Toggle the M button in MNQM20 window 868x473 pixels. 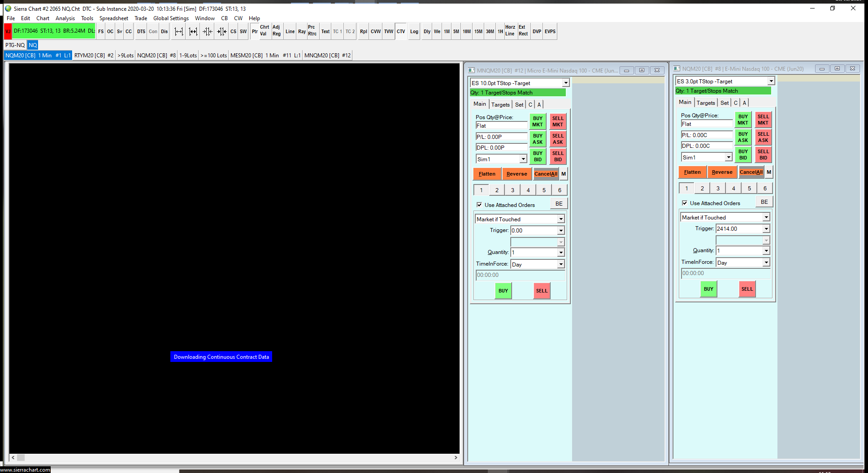pos(564,174)
